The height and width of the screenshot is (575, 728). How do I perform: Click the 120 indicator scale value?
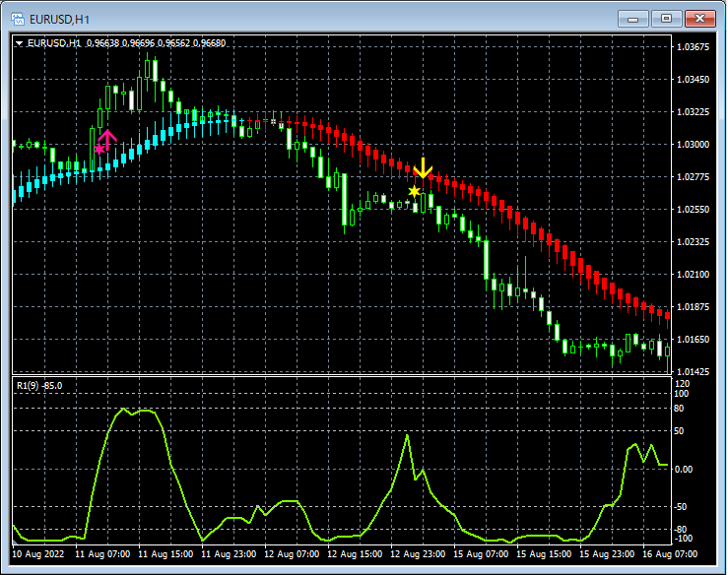[682, 384]
